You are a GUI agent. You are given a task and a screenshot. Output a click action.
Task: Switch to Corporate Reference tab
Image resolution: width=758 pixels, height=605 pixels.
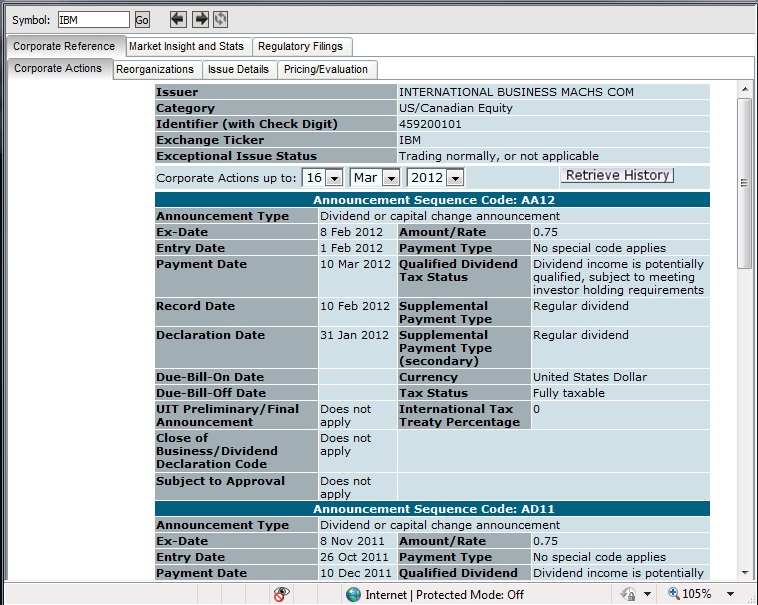tap(64, 46)
